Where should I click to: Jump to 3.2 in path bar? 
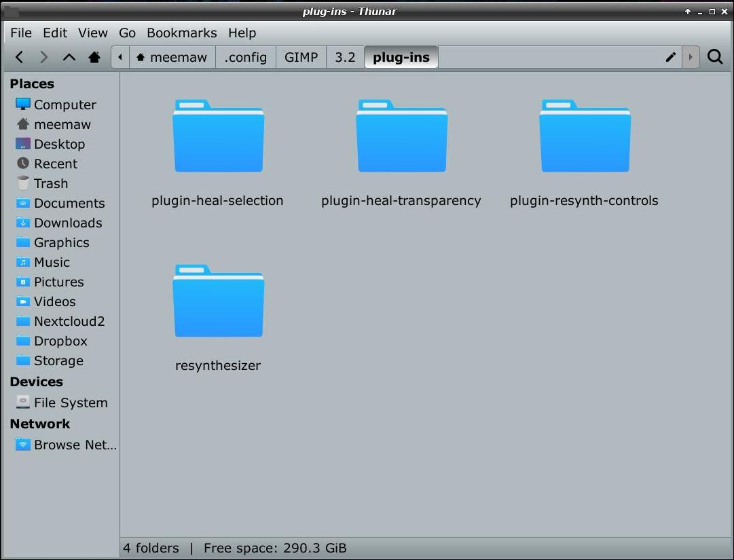tap(345, 57)
